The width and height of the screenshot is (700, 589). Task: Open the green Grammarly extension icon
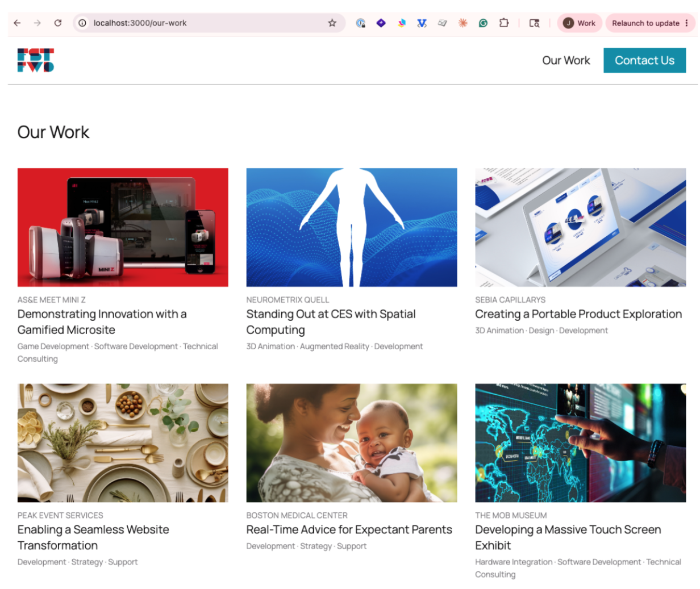point(484,23)
